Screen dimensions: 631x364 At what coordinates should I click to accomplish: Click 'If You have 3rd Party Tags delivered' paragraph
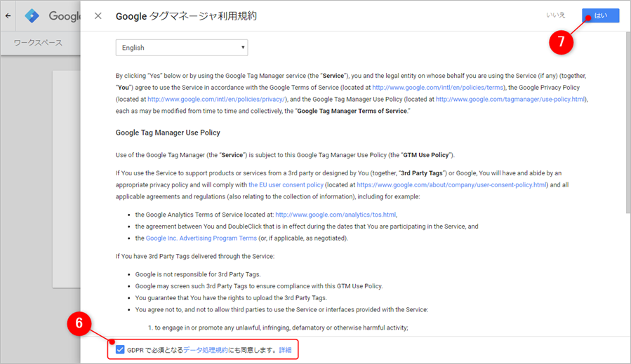pyautogui.click(x=195, y=256)
